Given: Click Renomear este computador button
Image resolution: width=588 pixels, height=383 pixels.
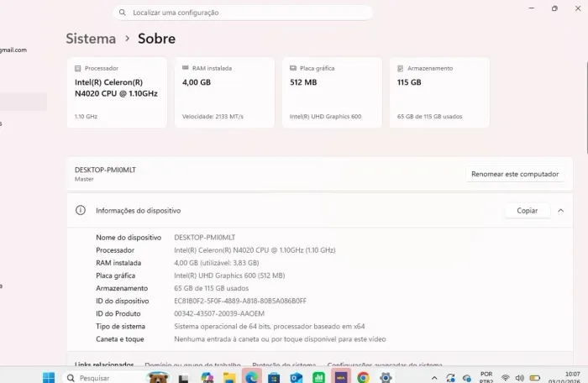Looking at the screenshot, I should click(x=515, y=174).
